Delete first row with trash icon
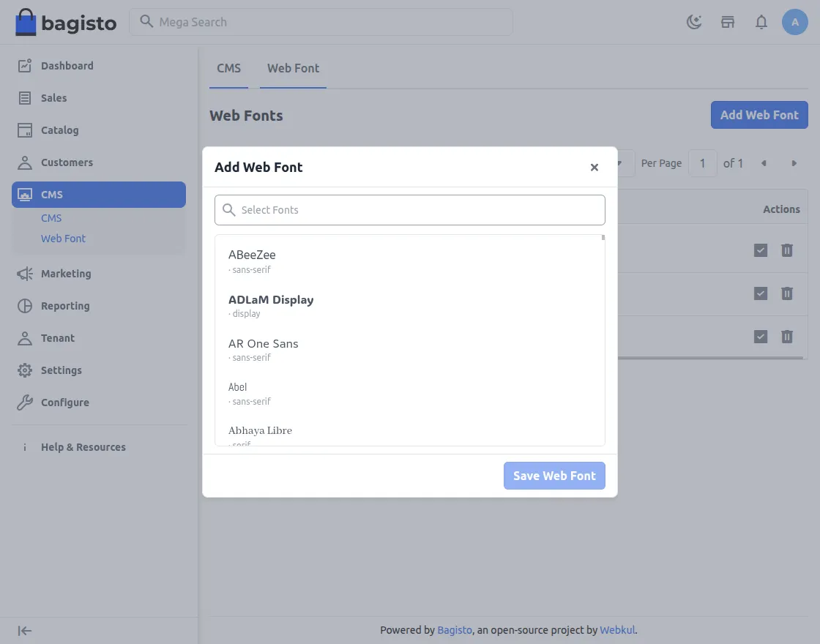 point(787,250)
